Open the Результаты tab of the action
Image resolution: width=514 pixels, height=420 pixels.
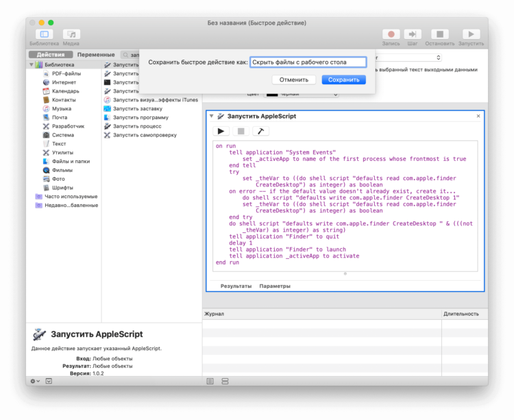(x=236, y=286)
